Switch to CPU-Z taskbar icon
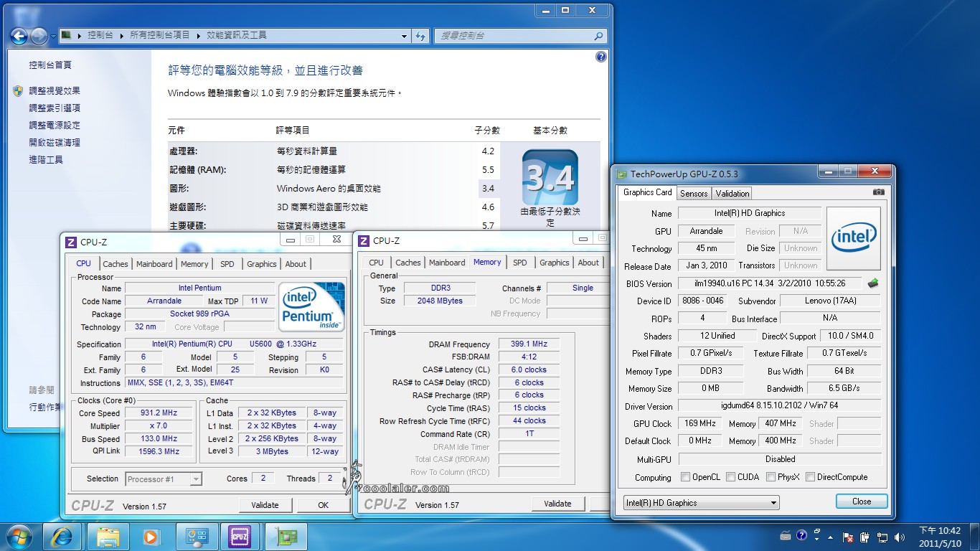 point(240,537)
